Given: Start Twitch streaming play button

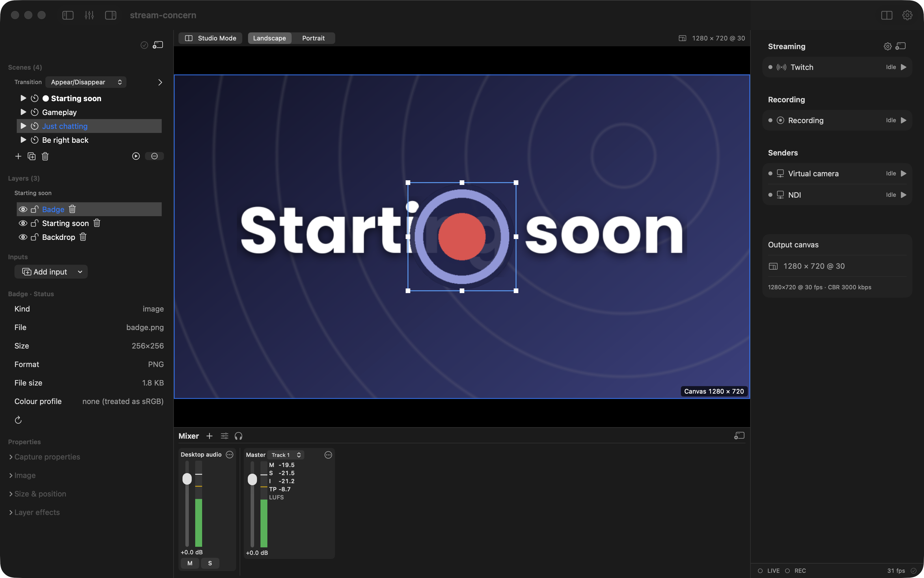Looking at the screenshot, I should [x=903, y=67].
